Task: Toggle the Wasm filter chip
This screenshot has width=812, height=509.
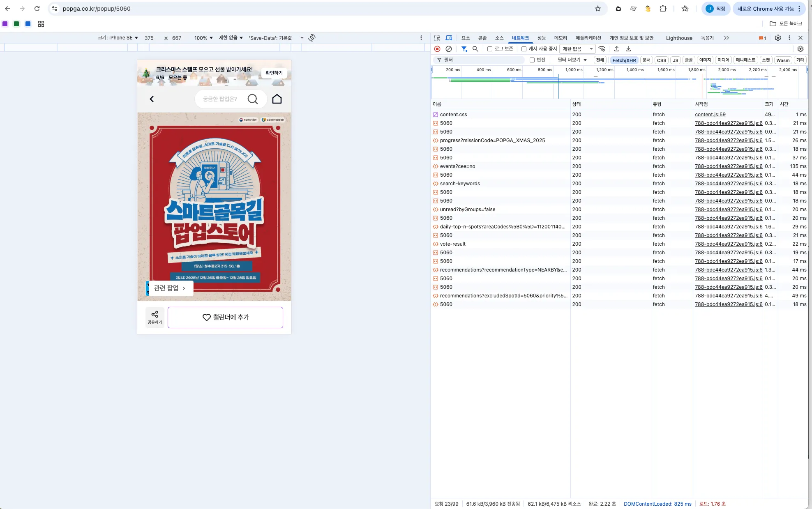Action: [783, 60]
